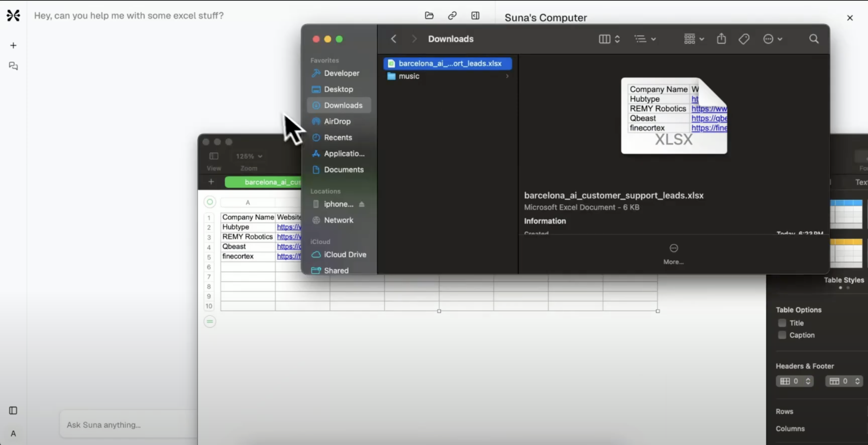Image resolution: width=868 pixels, height=445 pixels.
Task: Eject the iphone device
Action: point(362,204)
